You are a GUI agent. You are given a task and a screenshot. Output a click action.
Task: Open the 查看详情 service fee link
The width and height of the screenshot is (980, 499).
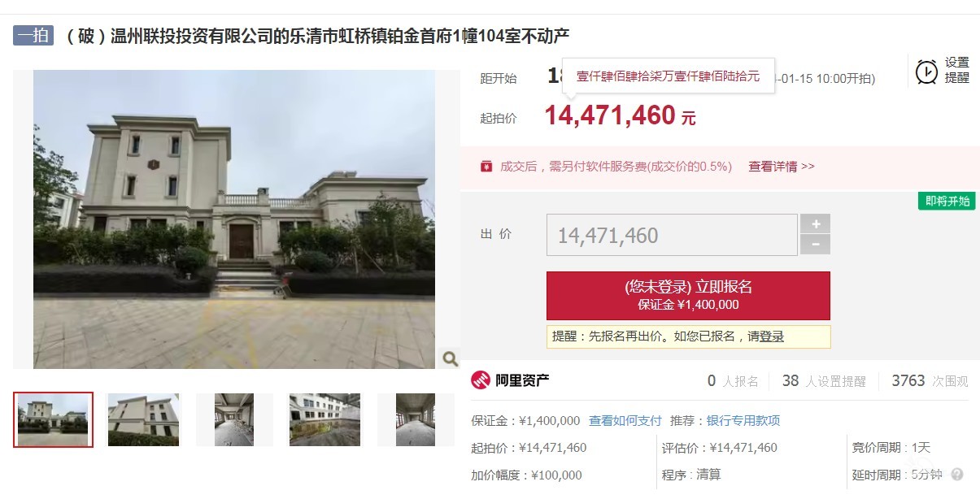782,167
